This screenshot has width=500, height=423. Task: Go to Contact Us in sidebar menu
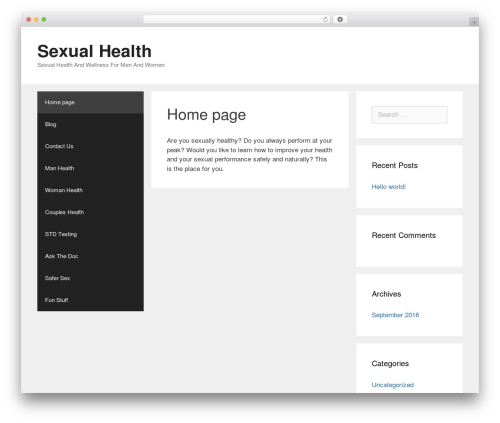(x=90, y=146)
